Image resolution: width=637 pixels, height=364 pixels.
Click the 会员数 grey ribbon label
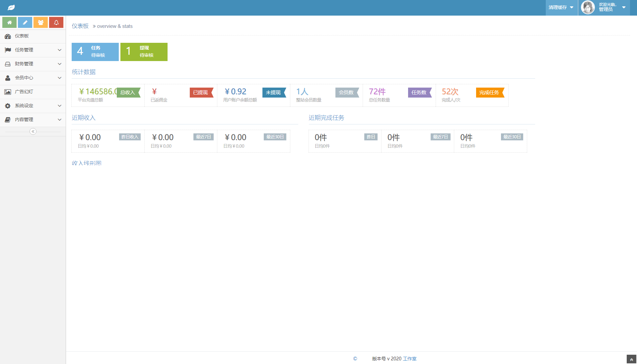tap(347, 93)
